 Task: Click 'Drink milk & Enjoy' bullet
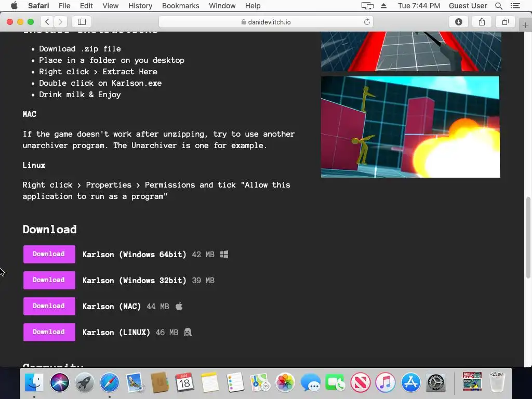[79, 95]
